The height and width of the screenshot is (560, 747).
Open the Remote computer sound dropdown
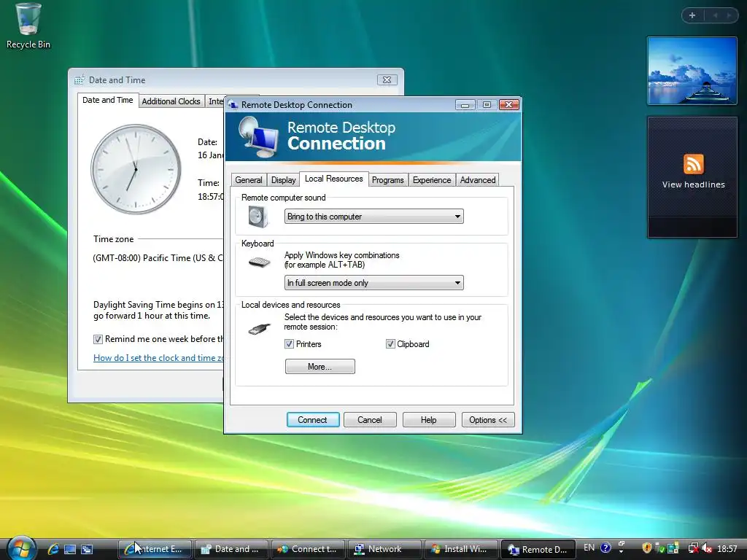point(374,217)
